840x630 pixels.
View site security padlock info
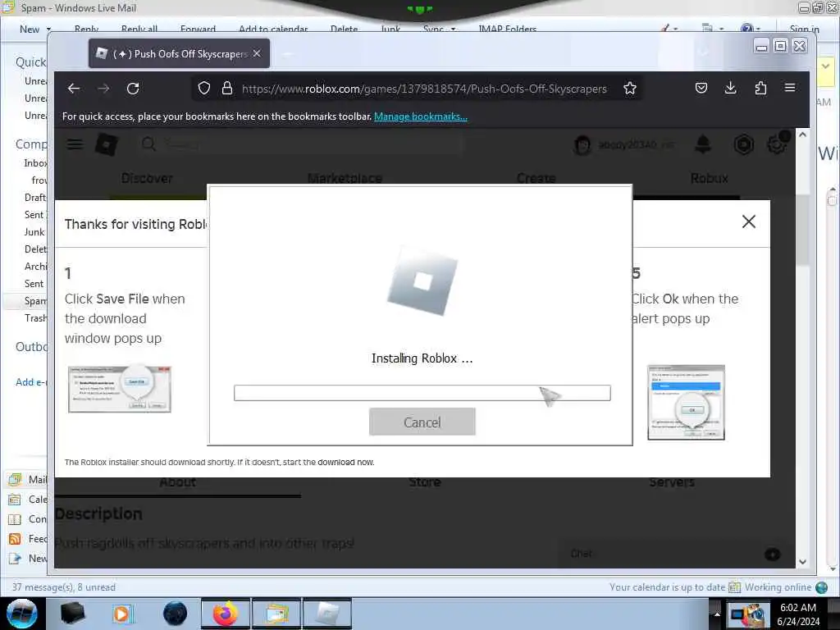tap(226, 89)
